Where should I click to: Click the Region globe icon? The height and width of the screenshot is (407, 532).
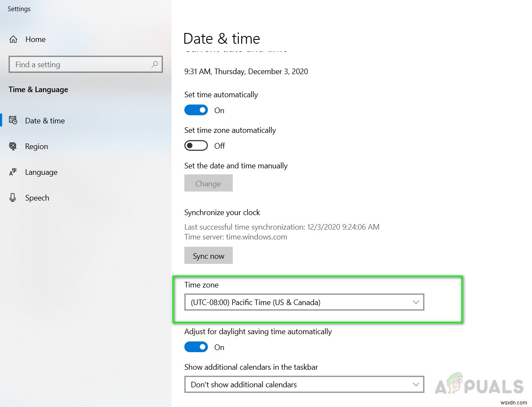click(x=13, y=146)
